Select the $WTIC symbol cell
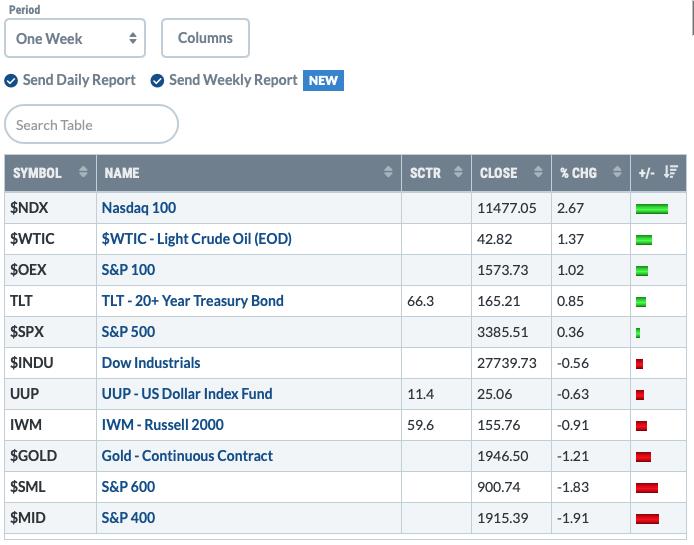The width and height of the screenshot is (694, 545). point(50,239)
